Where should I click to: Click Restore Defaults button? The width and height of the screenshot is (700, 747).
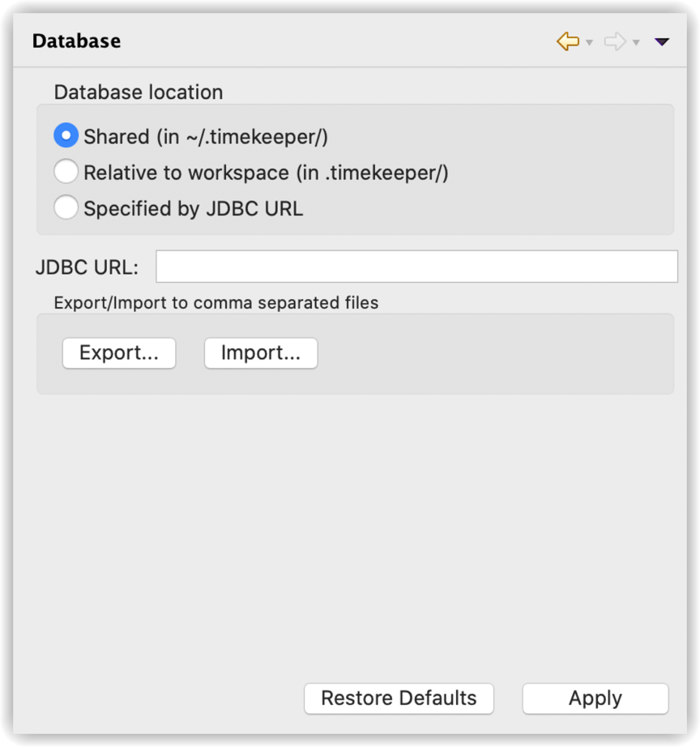(x=399, y=698)
